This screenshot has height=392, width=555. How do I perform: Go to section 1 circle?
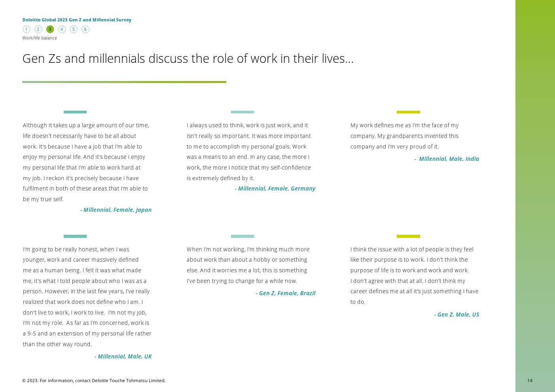[26, 29]
